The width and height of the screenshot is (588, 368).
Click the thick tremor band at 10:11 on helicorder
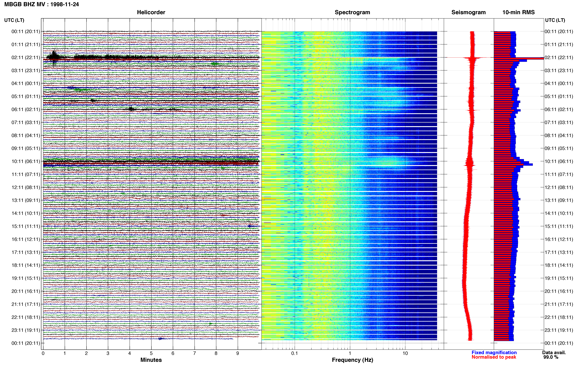151,161
